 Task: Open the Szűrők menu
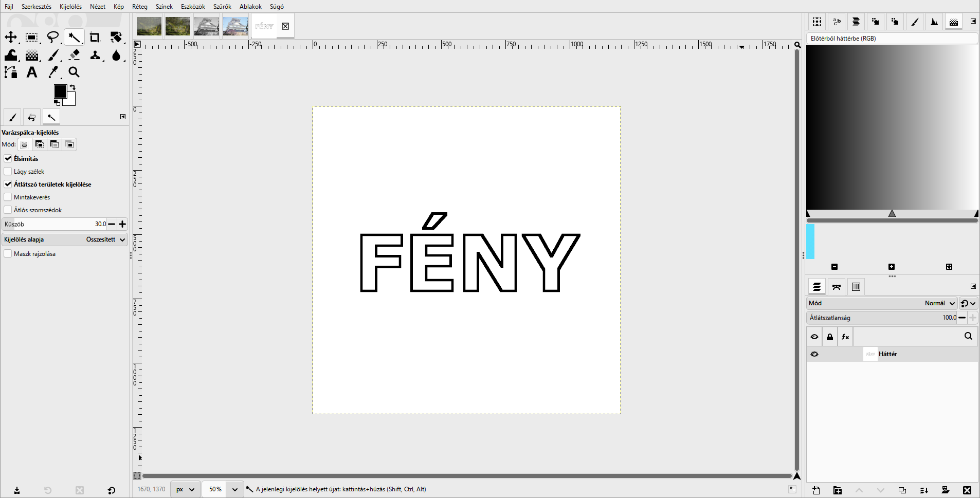[x=222, y=7]
